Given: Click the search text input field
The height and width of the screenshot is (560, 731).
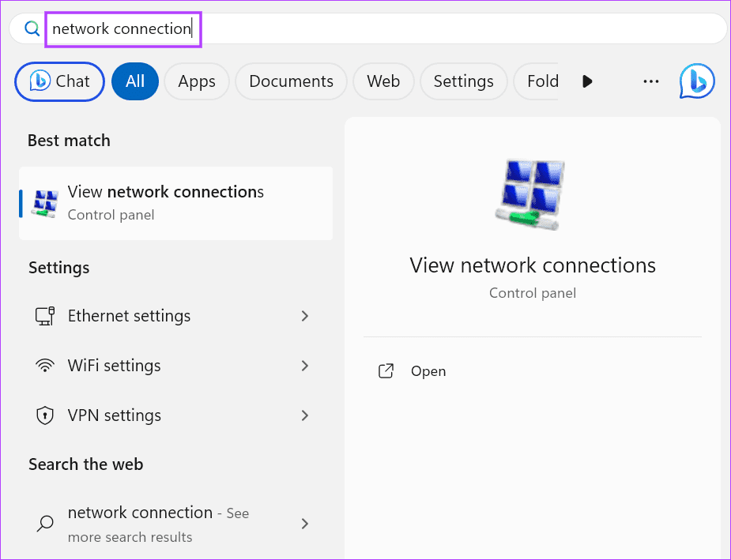Looking at the screenshot, I should tap(379, 29).
